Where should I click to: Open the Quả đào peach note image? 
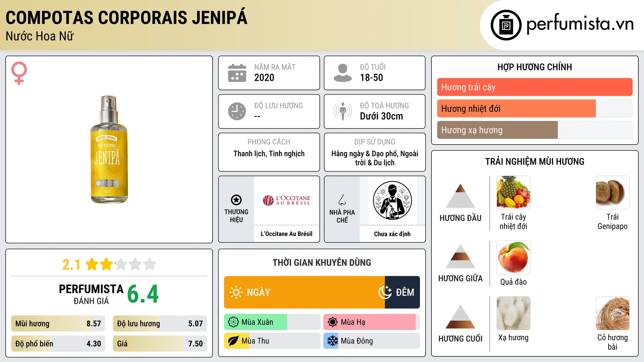pos(514,258)
